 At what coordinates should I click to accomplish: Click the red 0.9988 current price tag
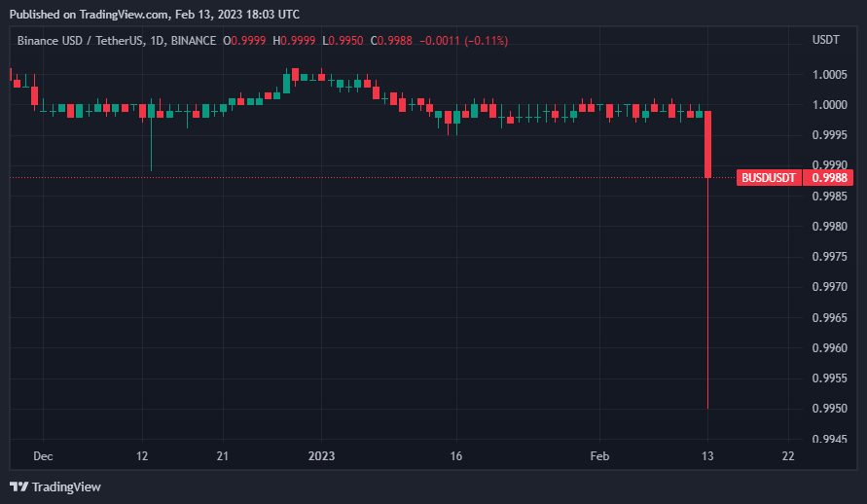pyautogui.click(x=830, y=178)
